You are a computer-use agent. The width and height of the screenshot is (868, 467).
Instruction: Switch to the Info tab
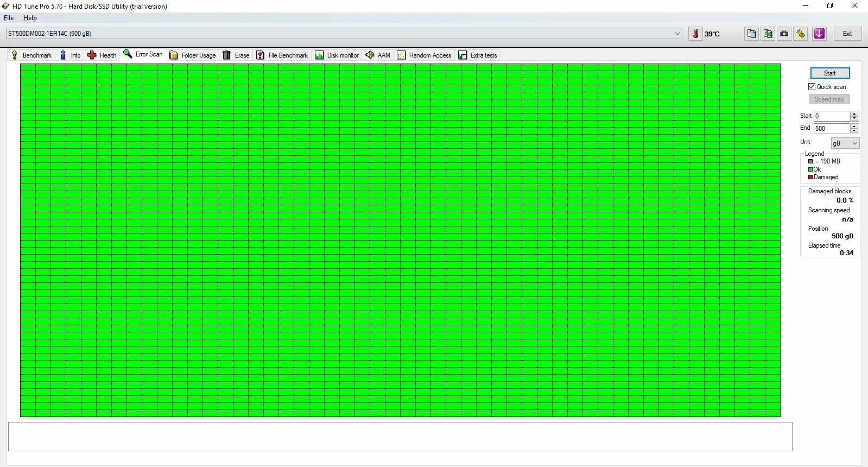(x=70, y=55)
